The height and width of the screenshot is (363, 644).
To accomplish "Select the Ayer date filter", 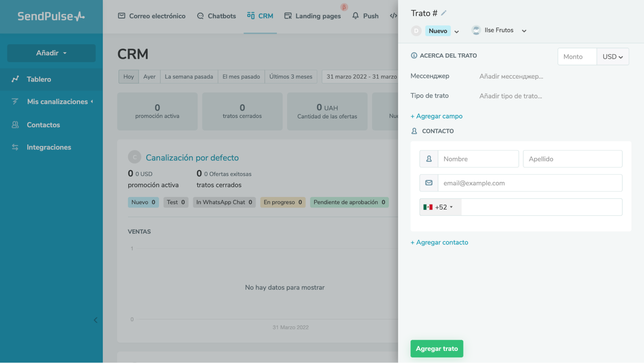I will click(149, 77).
